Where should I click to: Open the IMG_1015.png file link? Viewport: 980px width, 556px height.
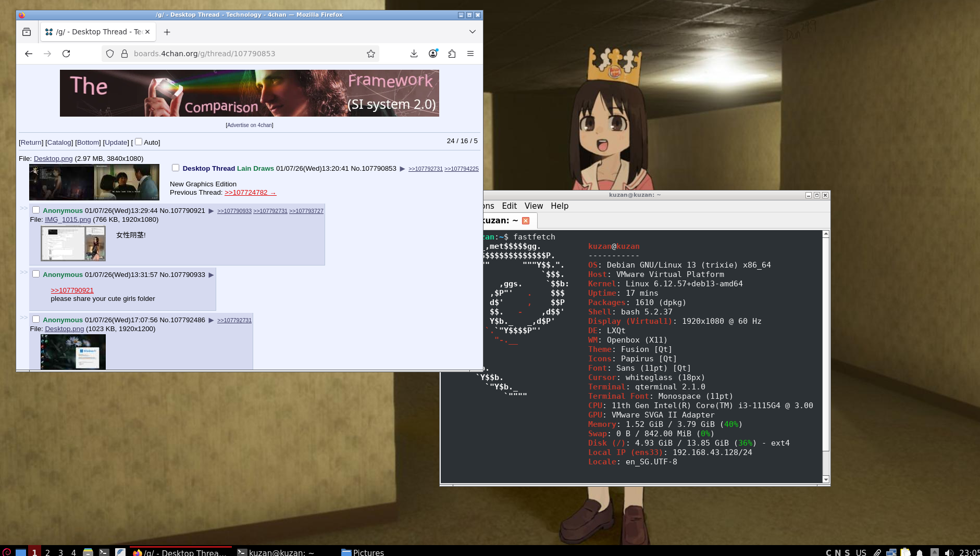(68, 220)
